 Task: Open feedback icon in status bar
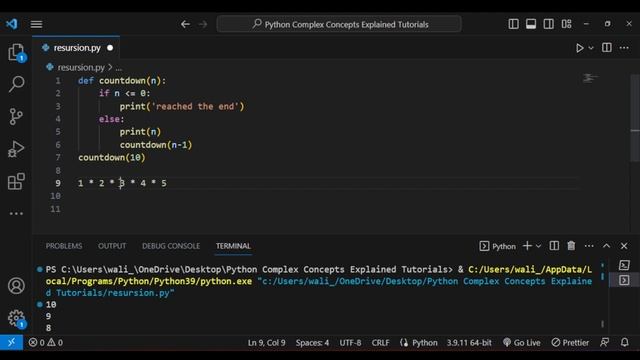coord(604,342)
